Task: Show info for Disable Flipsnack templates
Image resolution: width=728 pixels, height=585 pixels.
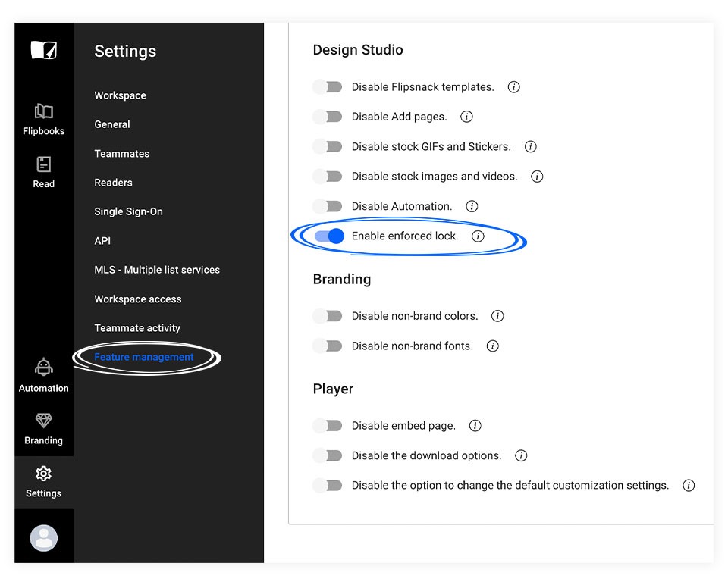Action: (513, 86)
